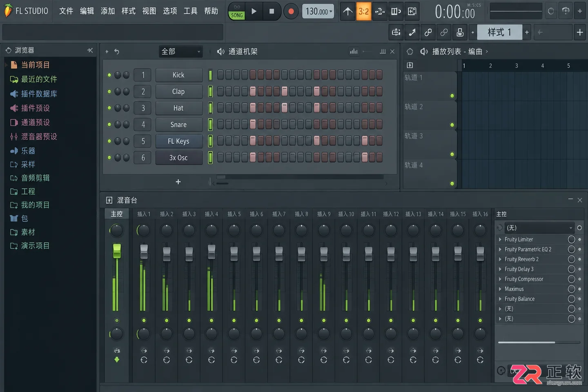The width and height of the screenshot is (588, 392).
Task: Click the stamp tool icon
Action: 460,32
